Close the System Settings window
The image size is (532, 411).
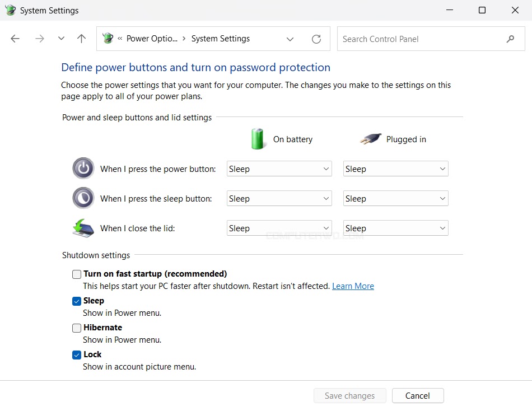pyautogui.click(x=515, y=10)
